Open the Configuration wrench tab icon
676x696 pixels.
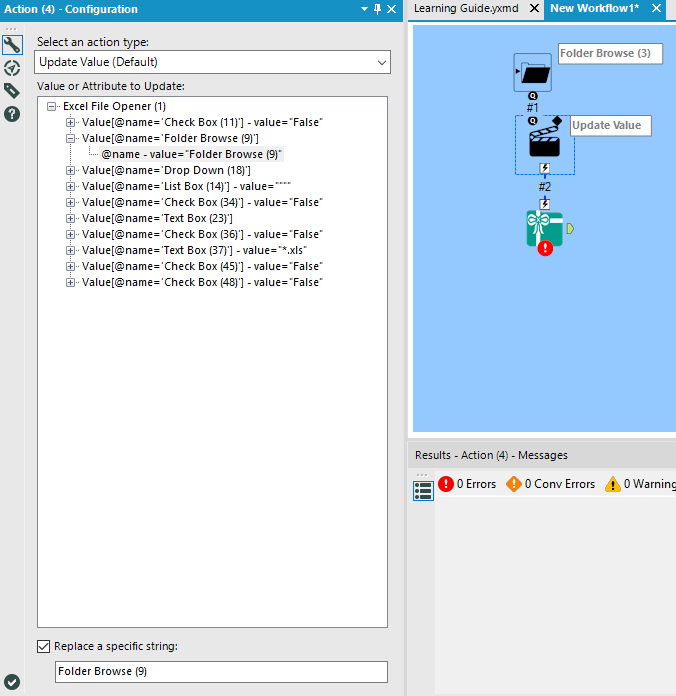click(x=12, y=45)
